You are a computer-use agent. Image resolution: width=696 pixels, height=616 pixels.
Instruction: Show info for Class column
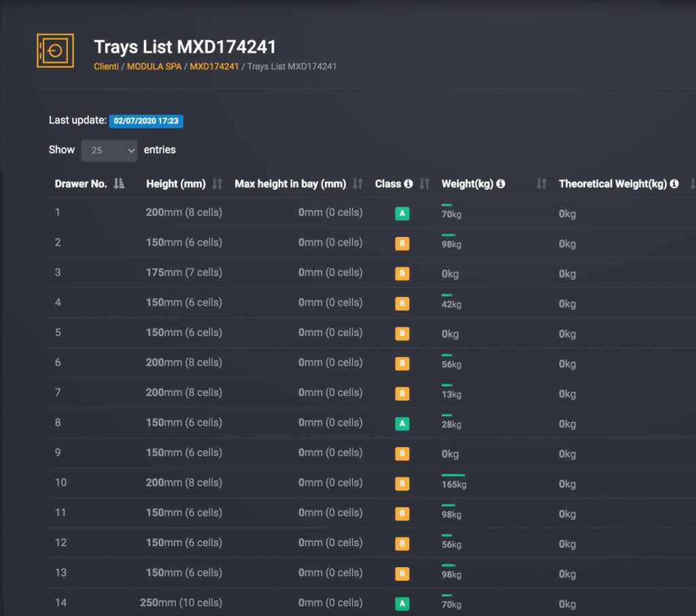[x=408, y=183]
